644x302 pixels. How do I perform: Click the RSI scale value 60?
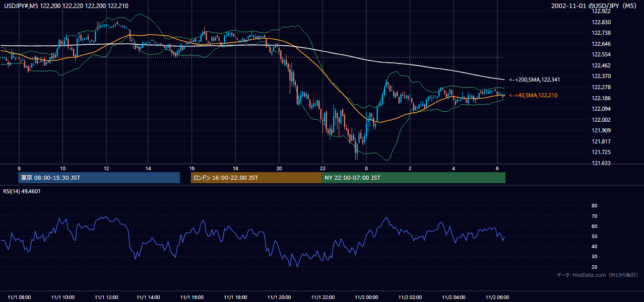(594, 226)
